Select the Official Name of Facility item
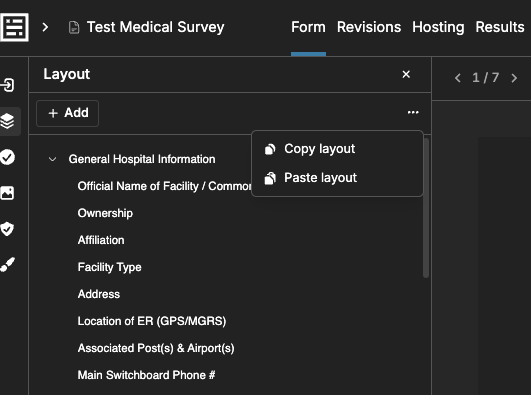 165,186
